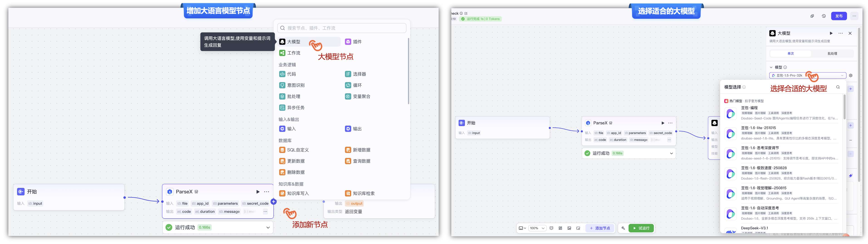This screenshot has width=868, height=244.
Task: Click the blue plus port on ParseX
Action: (x=274, y=202)
